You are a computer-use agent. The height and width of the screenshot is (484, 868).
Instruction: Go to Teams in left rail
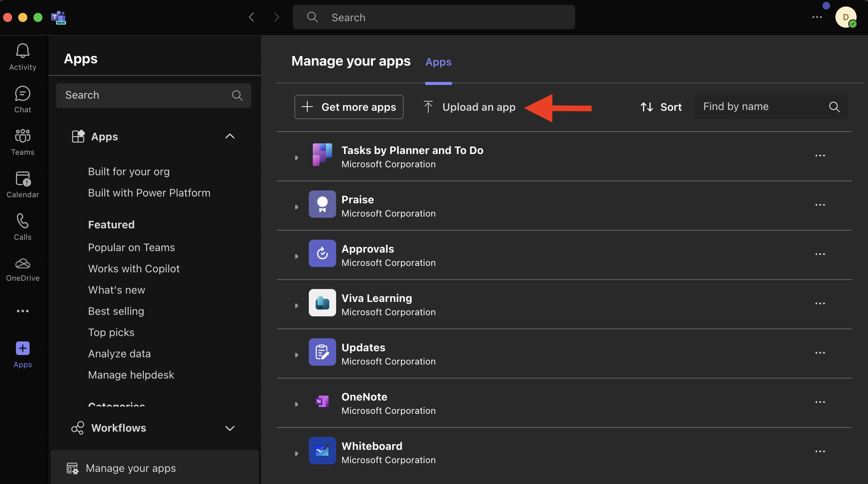23,136
